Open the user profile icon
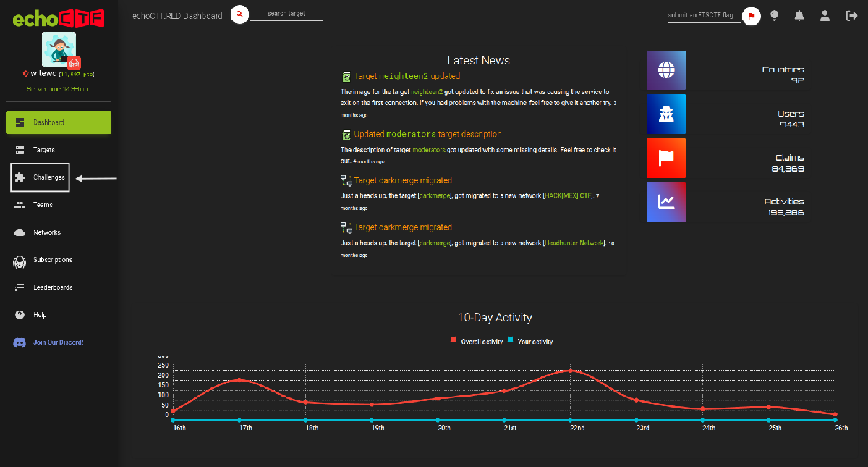Screen dimensions: 868x467 click(825, 15)
